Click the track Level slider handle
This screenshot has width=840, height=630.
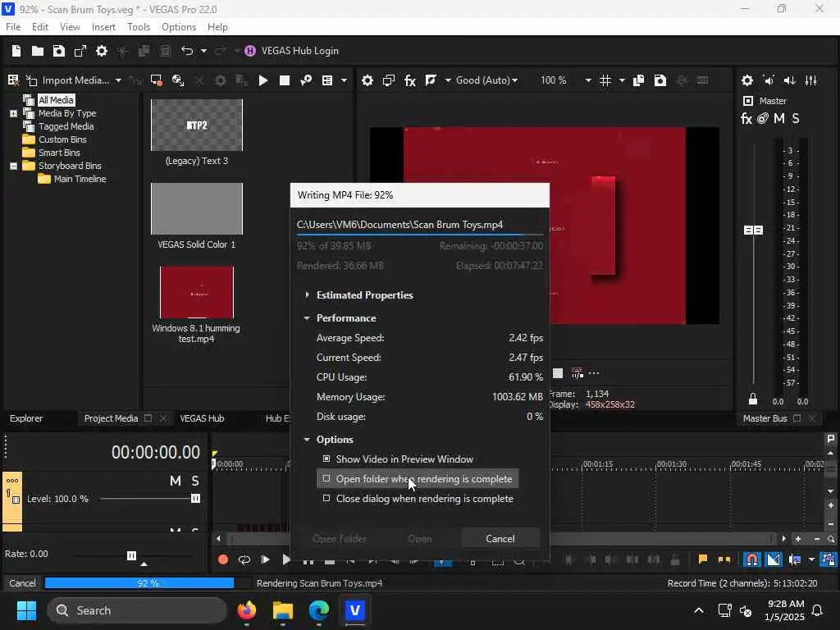pos(195,499)
